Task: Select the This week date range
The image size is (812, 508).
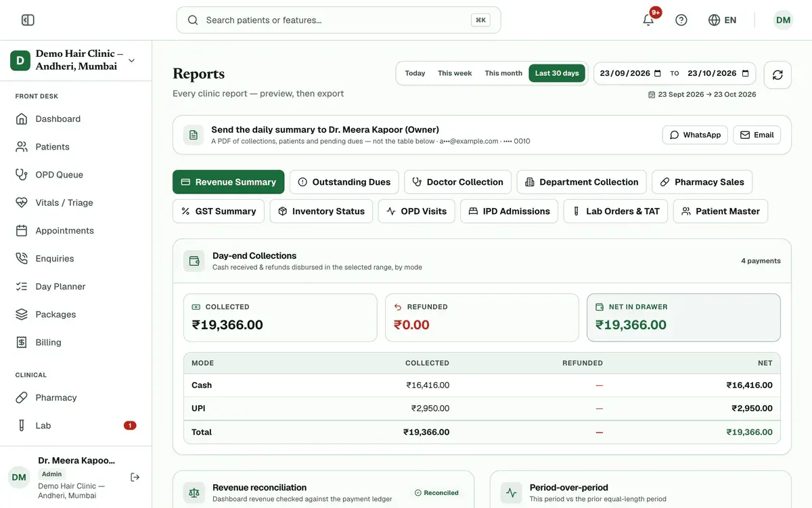Action: (455, 73)
